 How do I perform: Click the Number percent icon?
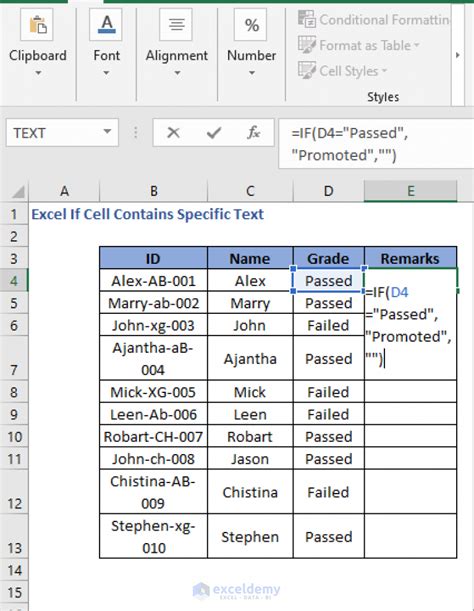(x=251, y=25)
